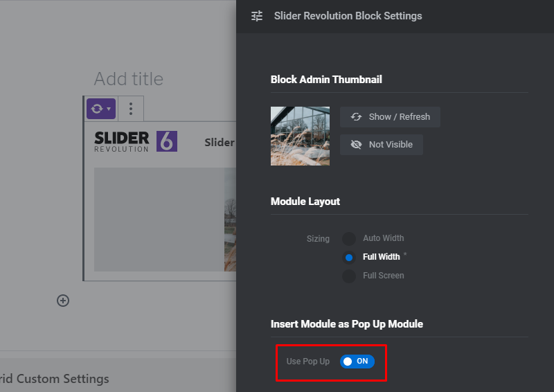
Task: Select the Auto Width sizing radio
Action: [349, 238]
